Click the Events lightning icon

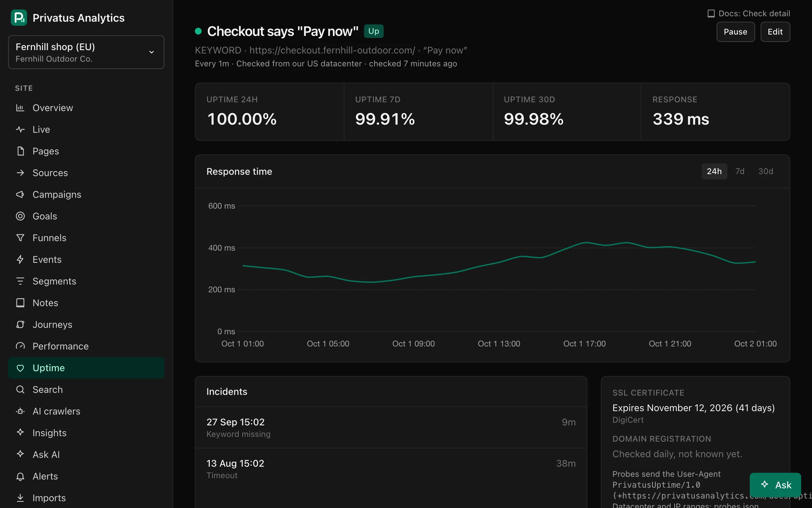[20, 259]
